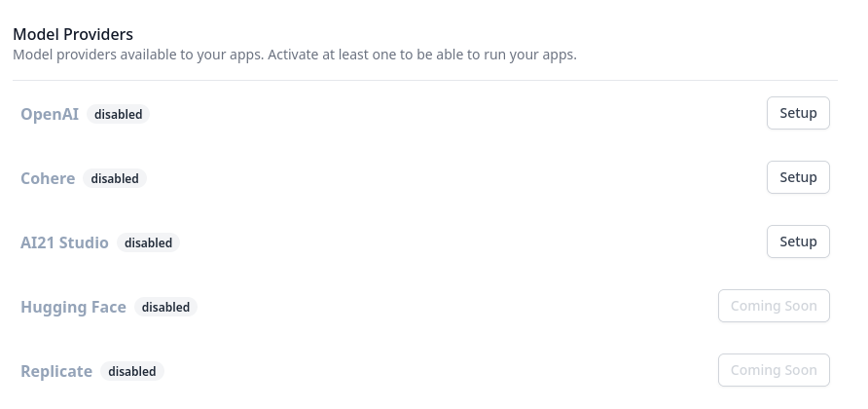This screenshot has height=409, width=868.
Task: Click the disabled badge beside OpenAI
Action: (x=118, y=114)
